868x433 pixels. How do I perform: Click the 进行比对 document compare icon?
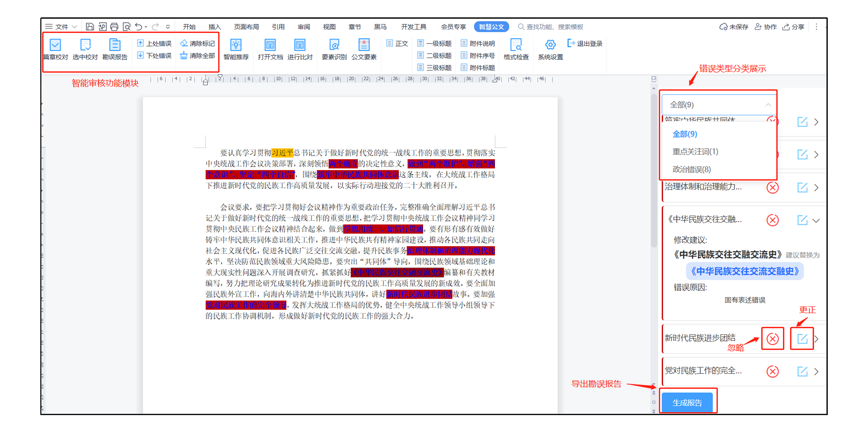[300, 45]
